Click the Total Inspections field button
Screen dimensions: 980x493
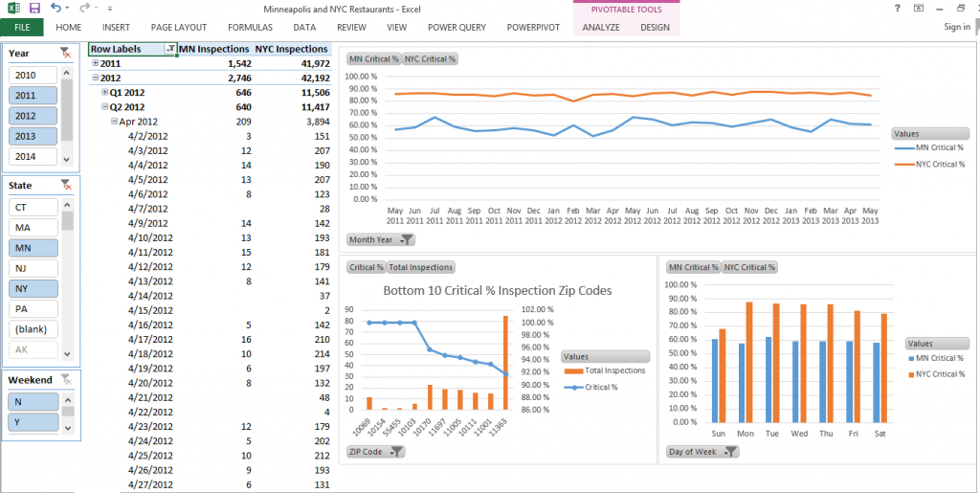click(x=421, y=267)
